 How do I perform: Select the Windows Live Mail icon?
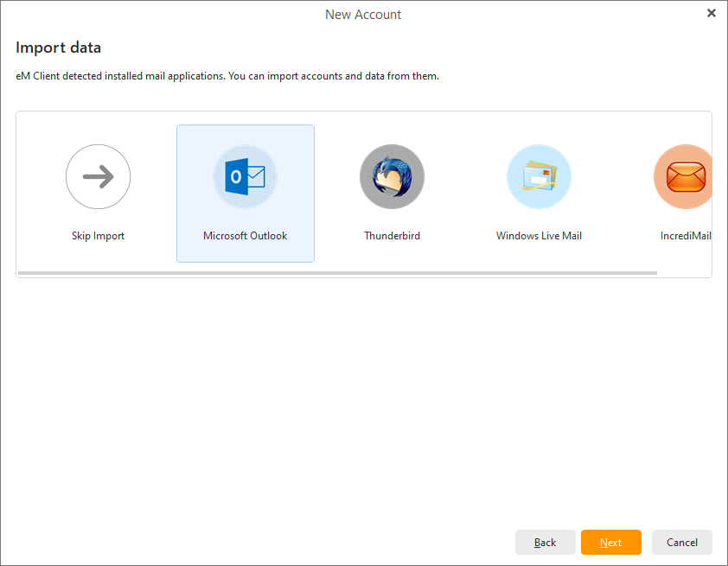point(539,177)
